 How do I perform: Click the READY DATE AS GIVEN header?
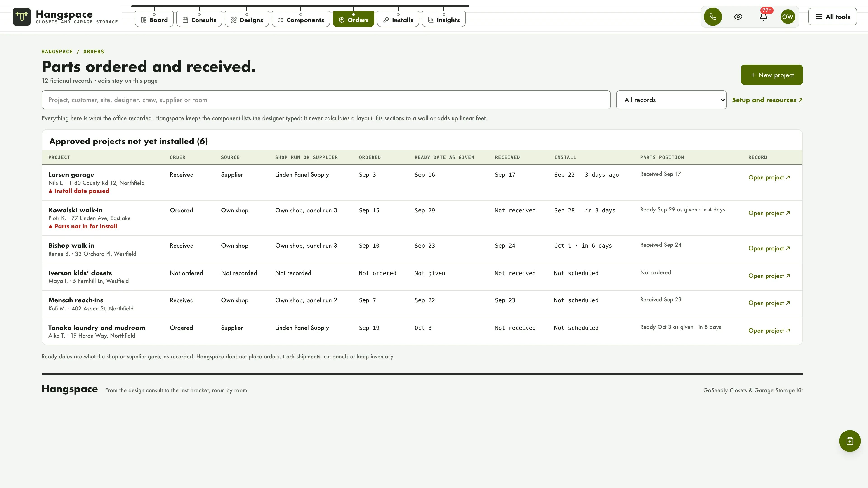pos(444,157)
